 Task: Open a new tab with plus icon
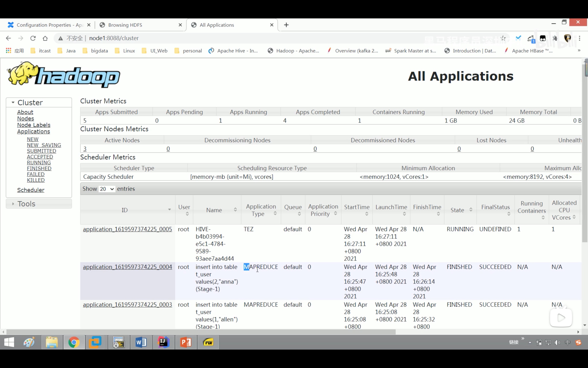[286, 25]
